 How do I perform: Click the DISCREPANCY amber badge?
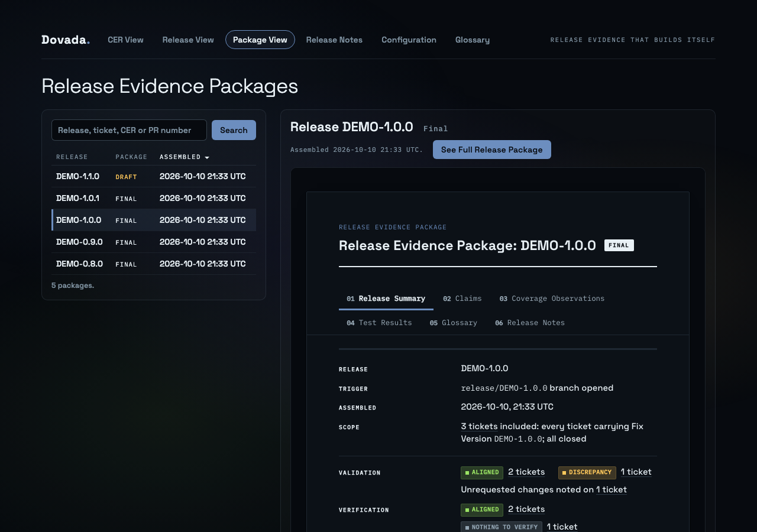[x=587, y=472]
